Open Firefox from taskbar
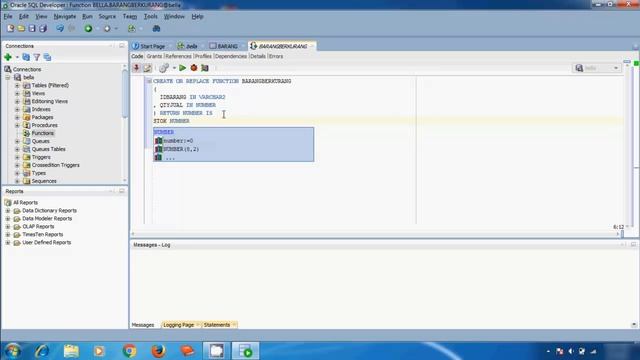 click(x=158, y=351)
